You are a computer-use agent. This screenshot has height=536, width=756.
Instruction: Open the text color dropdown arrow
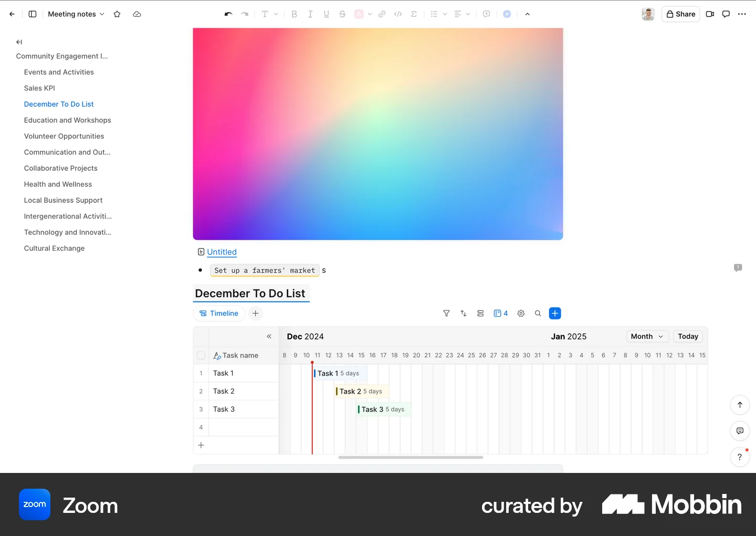coord(370,14)
